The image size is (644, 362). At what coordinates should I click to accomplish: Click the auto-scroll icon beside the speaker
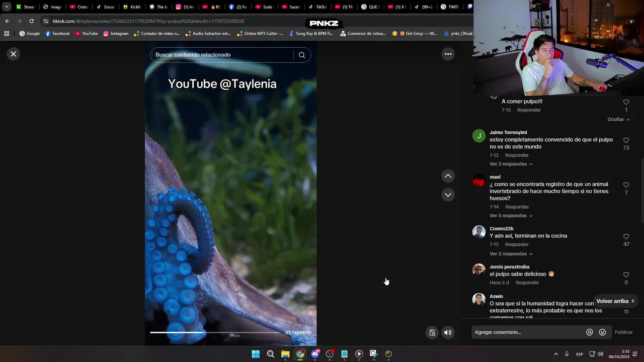pos(432,332)
